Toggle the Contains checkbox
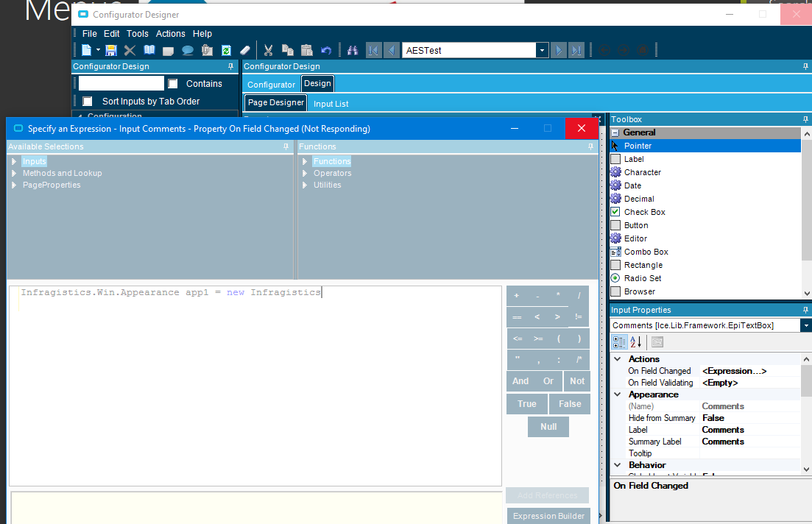The height and width of the screenshot is (524, 812). [173, 83]
